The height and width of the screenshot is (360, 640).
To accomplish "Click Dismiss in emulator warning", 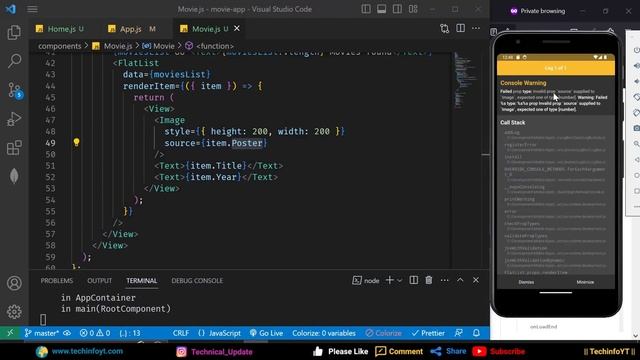I will point(526,282).
